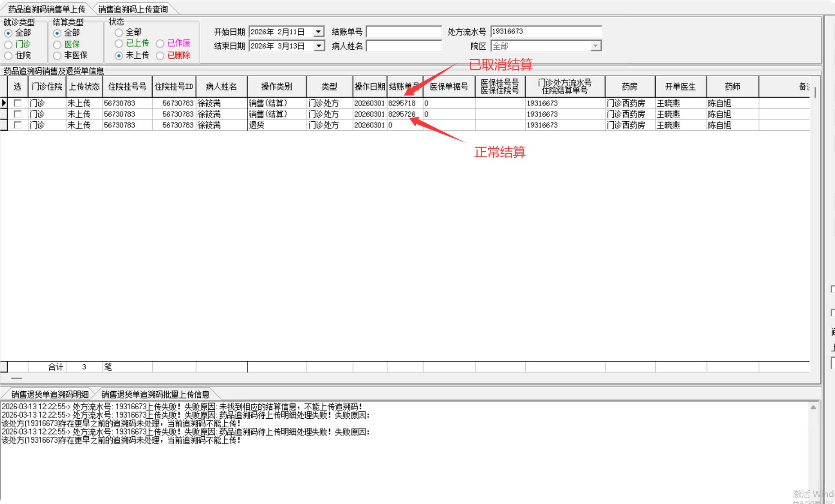Select 门诊 visit type radio button
Image resolution: width=835 pixels, height=504 pixels.
tap(8, 45)
